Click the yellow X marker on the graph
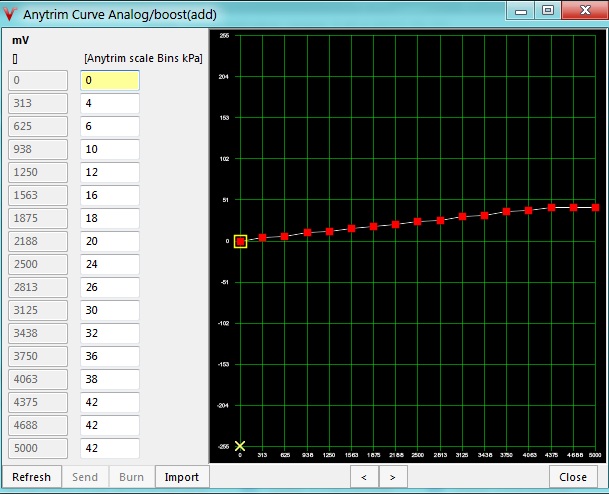The height and width of the screenshot is (495, 609). tap(240, 446)
